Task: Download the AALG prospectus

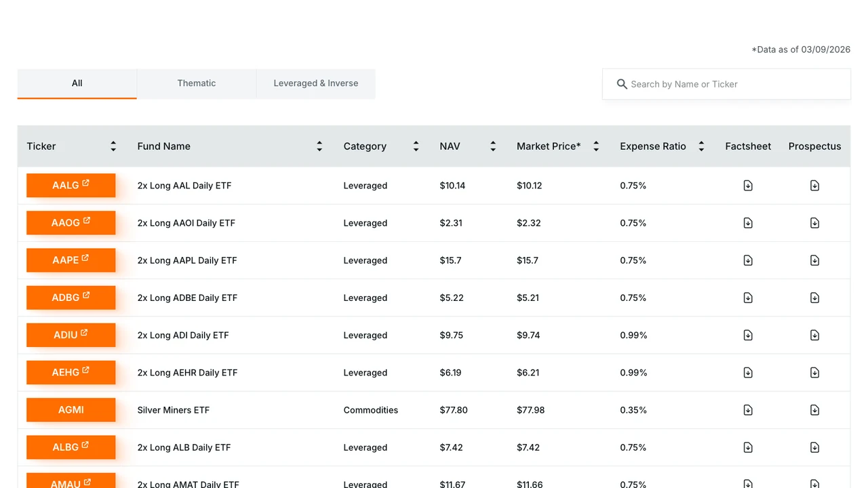Action: point(814,186)
